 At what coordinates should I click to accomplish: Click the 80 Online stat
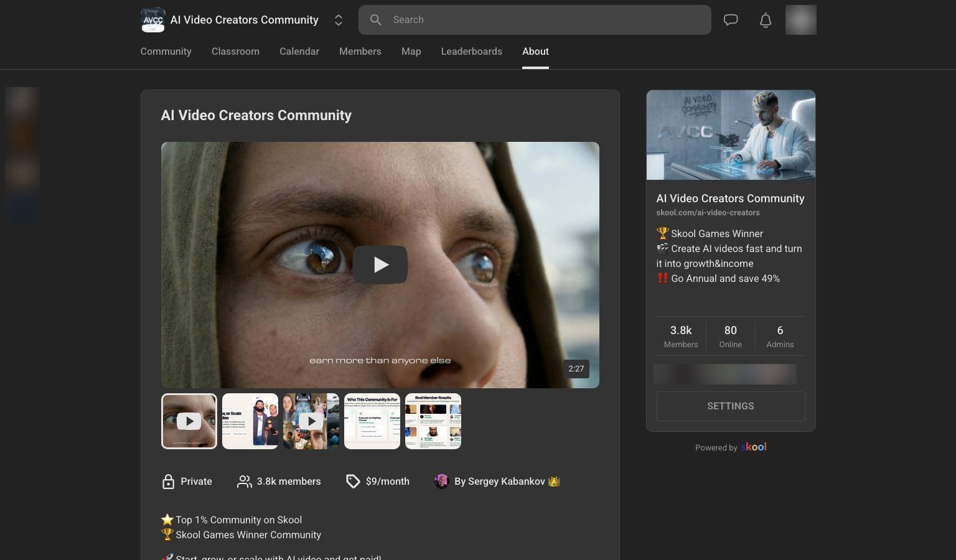(x=731, y=336)
